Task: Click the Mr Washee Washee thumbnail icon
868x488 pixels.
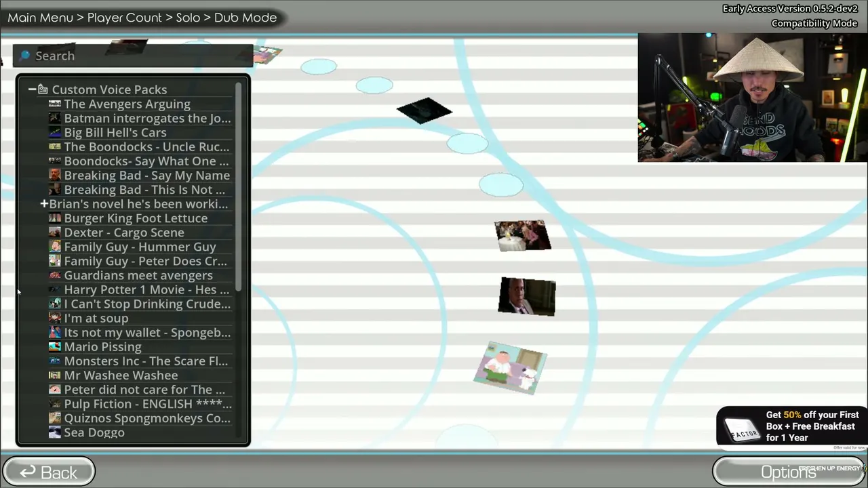Action: point(55,375)
